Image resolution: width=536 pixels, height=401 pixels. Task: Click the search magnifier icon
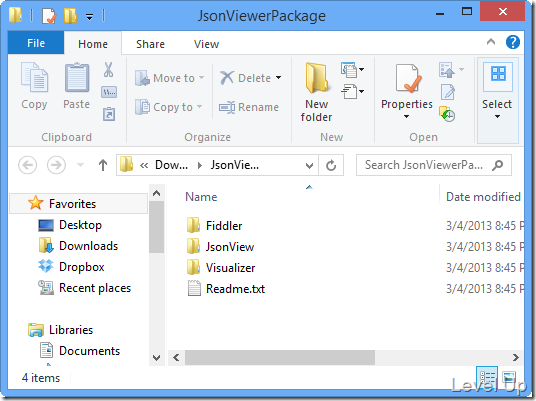pyautogui.click(x=498, y=165)
